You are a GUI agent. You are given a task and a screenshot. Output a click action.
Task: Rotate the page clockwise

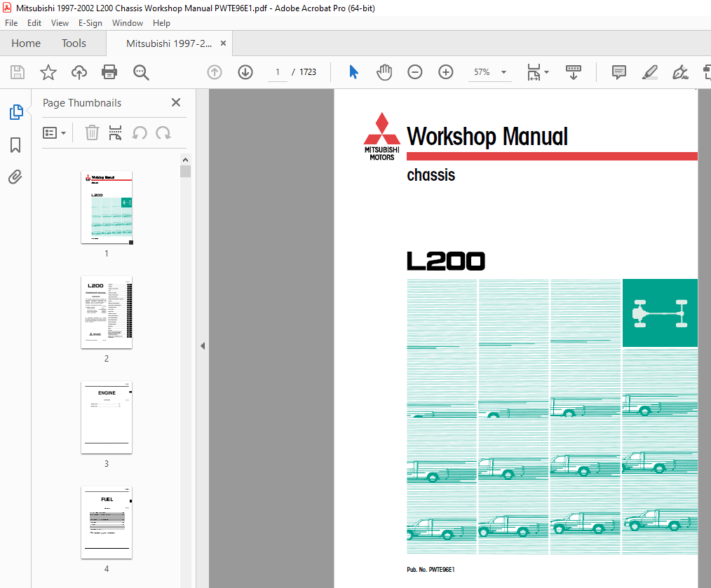click(163, 133)
